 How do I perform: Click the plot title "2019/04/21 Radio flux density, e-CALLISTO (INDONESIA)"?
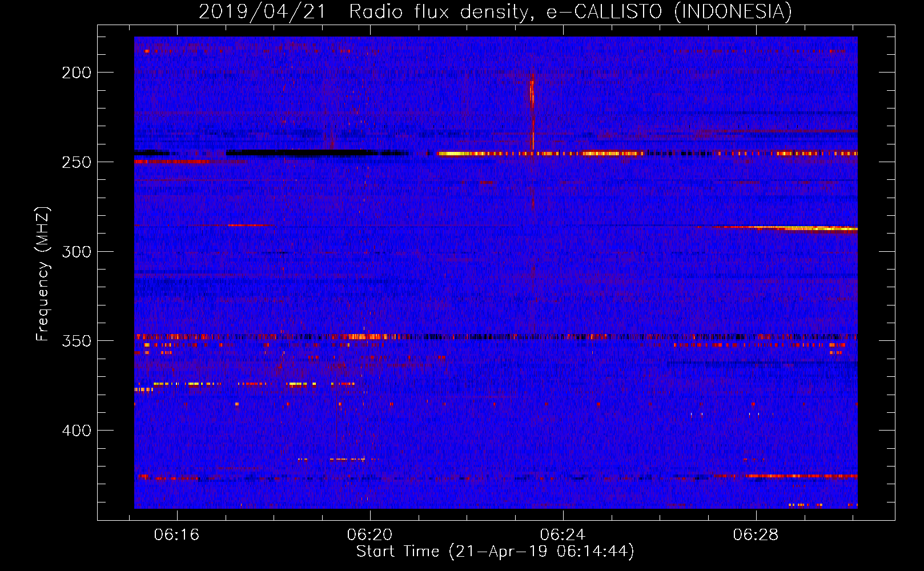(x=495, y=12)
